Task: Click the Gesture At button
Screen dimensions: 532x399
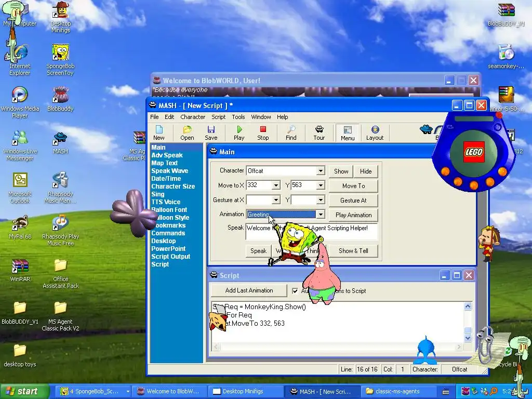Action: [353, 201]
